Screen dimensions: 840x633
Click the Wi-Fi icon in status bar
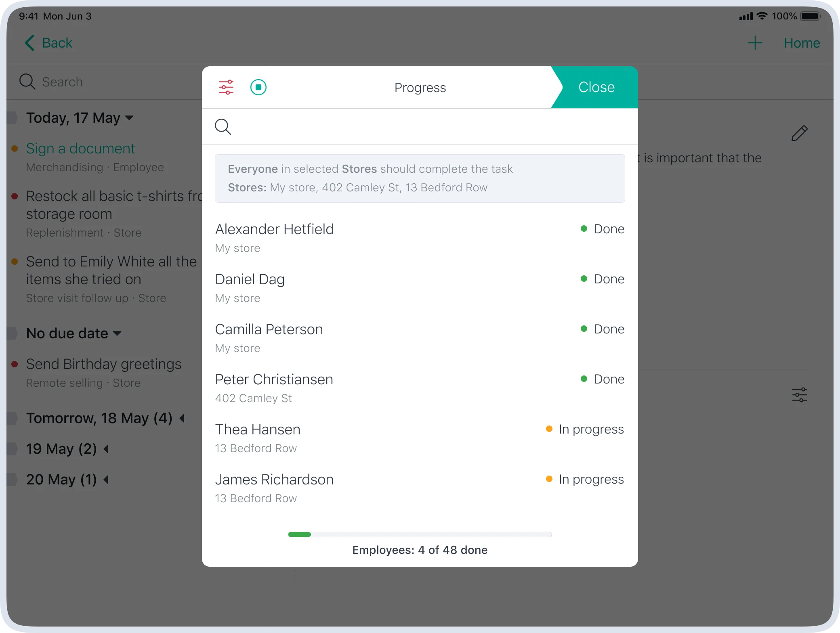pyautogui.click(x=762, y=16)
